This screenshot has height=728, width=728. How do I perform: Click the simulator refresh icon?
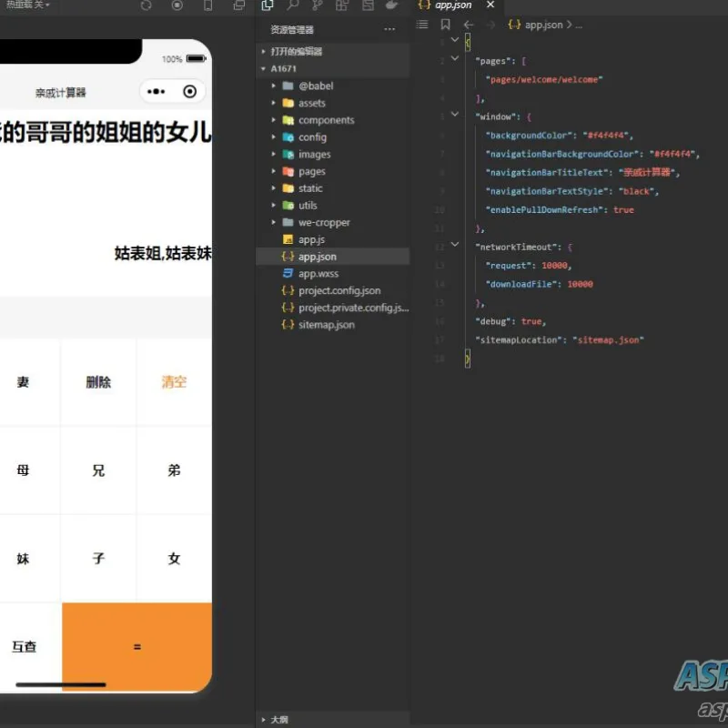(146, 5)
